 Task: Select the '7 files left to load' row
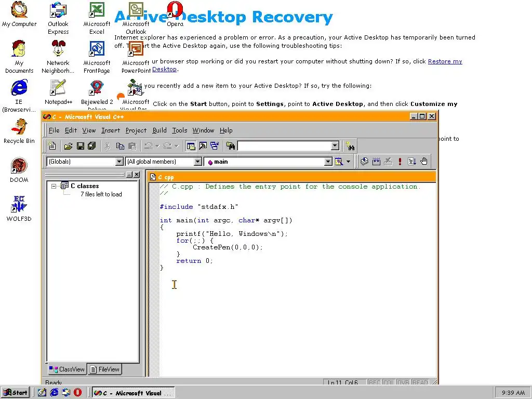tap(101, 194)
